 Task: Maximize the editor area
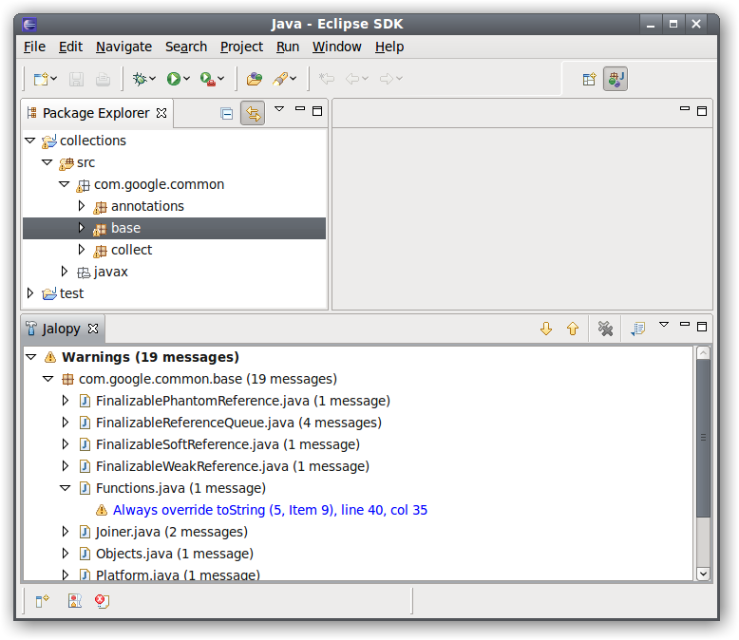click(702, 111)
